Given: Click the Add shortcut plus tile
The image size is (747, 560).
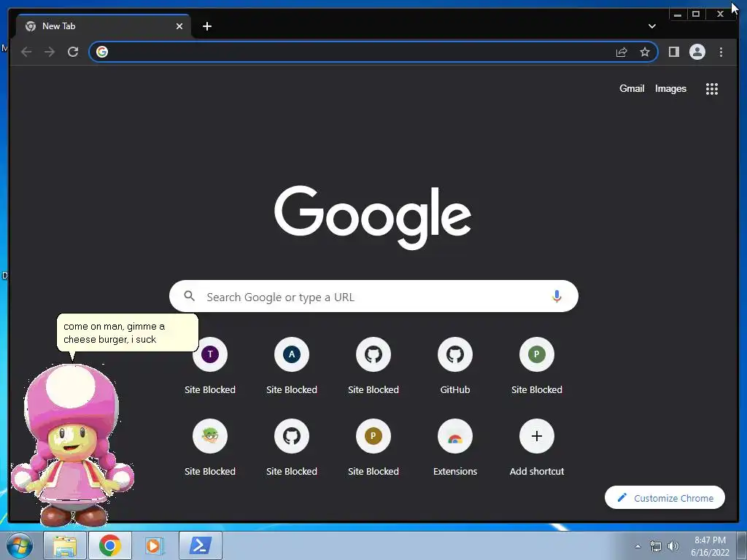Looking at the screenshot, I should (536, 448).
